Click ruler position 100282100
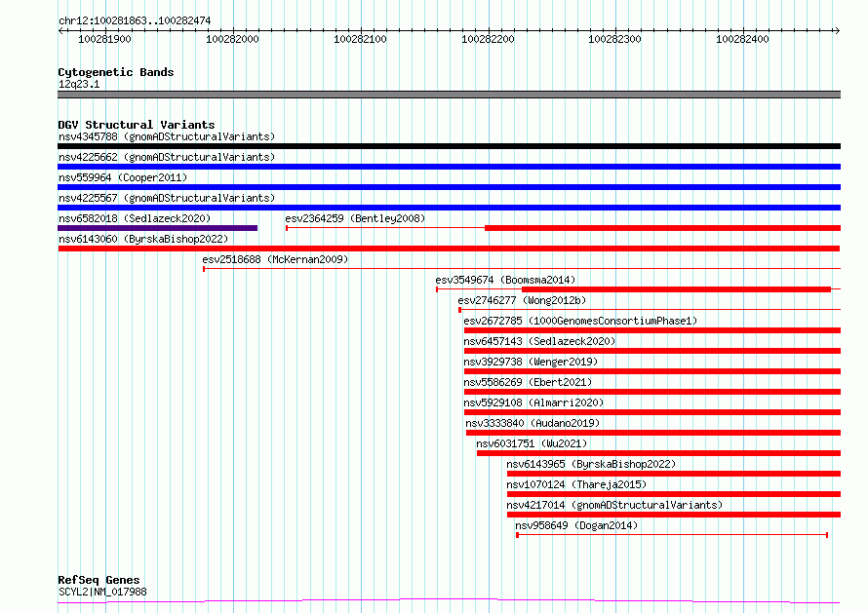Screen dimensions: 868x613 (361, 39)
